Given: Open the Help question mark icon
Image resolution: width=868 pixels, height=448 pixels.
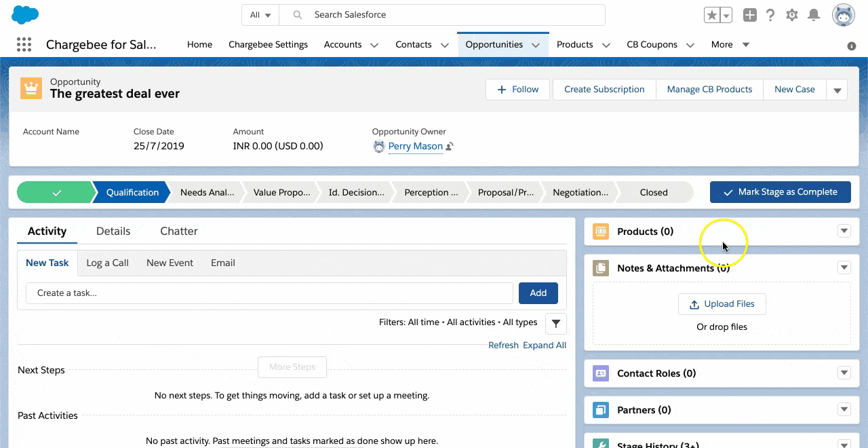Looking at the screenshot, I should 770,15.
